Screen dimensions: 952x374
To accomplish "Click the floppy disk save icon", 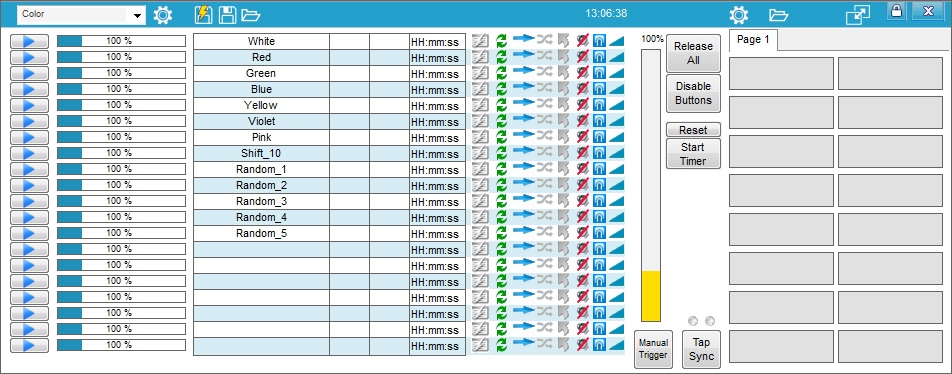I will 228,15.
